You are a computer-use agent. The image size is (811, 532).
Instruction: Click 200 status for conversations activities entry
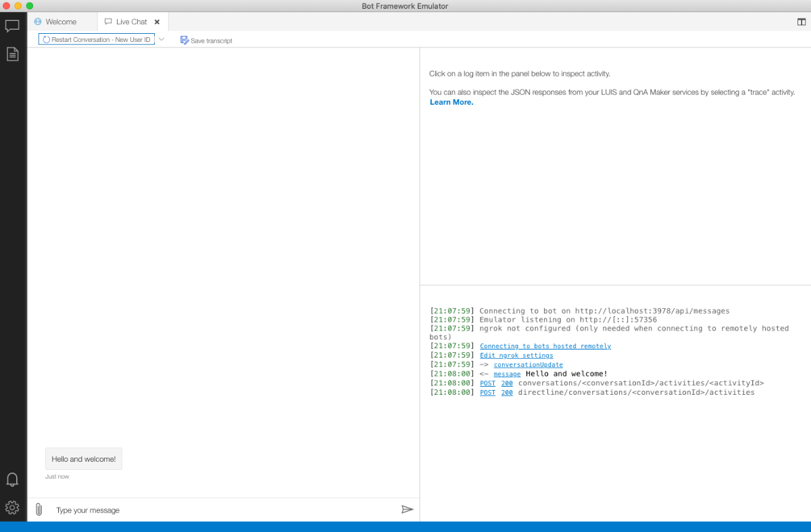point(507,383)
